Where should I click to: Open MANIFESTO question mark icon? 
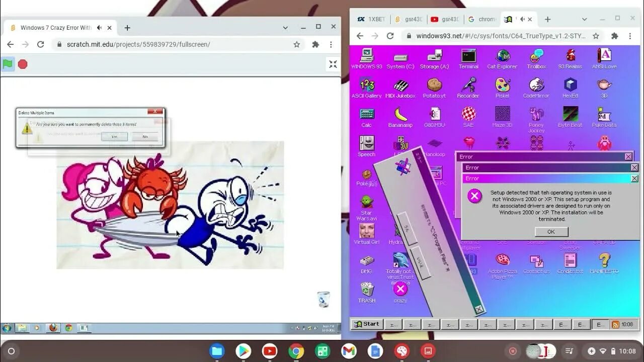click(x=604, y=263)
